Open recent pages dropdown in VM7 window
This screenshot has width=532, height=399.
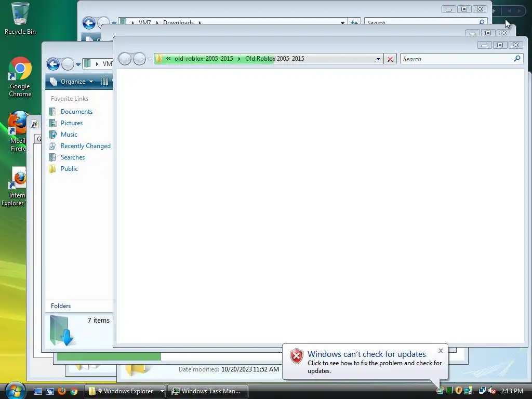click(x=78, y=64)
